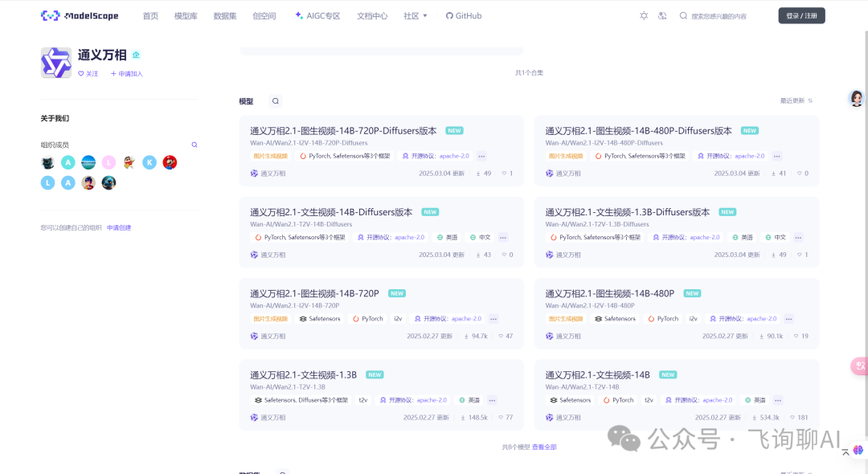The width and height of the screenshot is (868, 474).
Task: Open the 首页 nav item
Action: [x=150, y=16]
